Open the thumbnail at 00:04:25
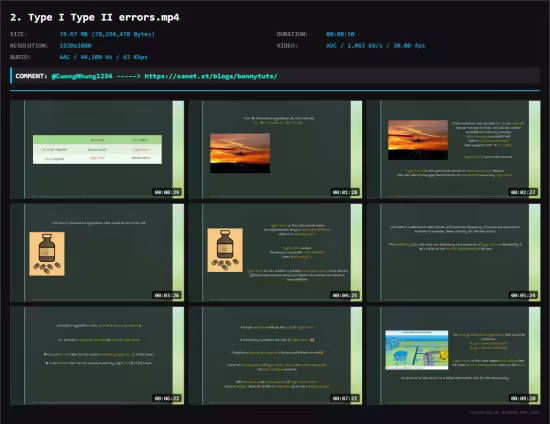The image size is (550, 424). point(275,253)
